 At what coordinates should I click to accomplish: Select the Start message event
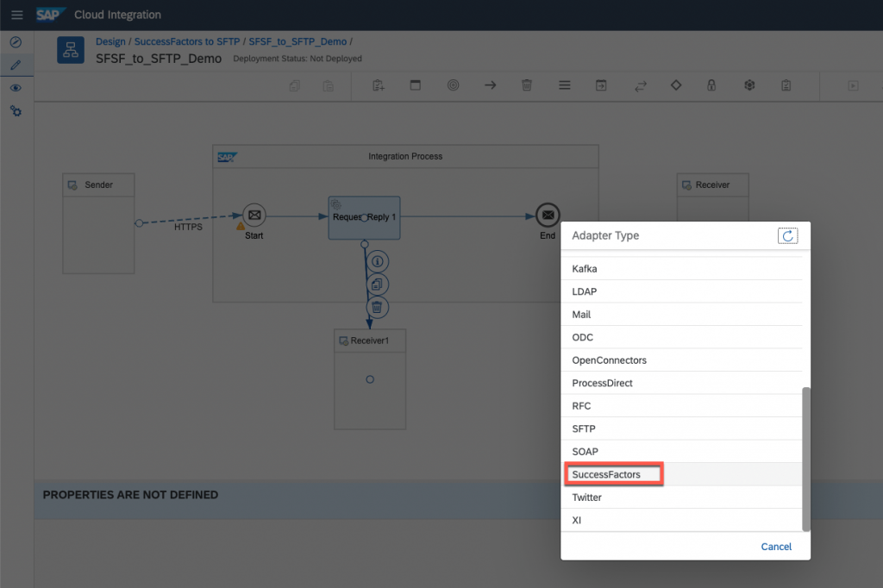click(254, 216)
